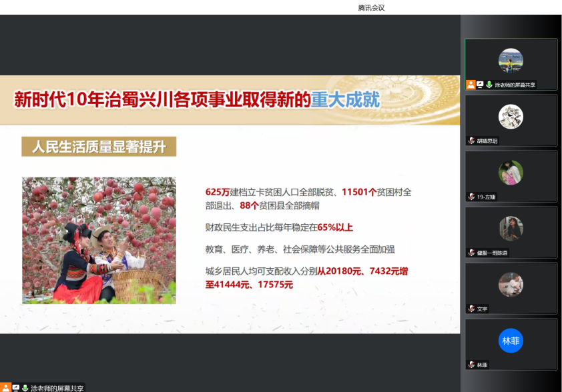Select 涂老师's avatar in the top participant tile
The height and width of the screenshot is (392, 562).
click(x=511, y=61)
